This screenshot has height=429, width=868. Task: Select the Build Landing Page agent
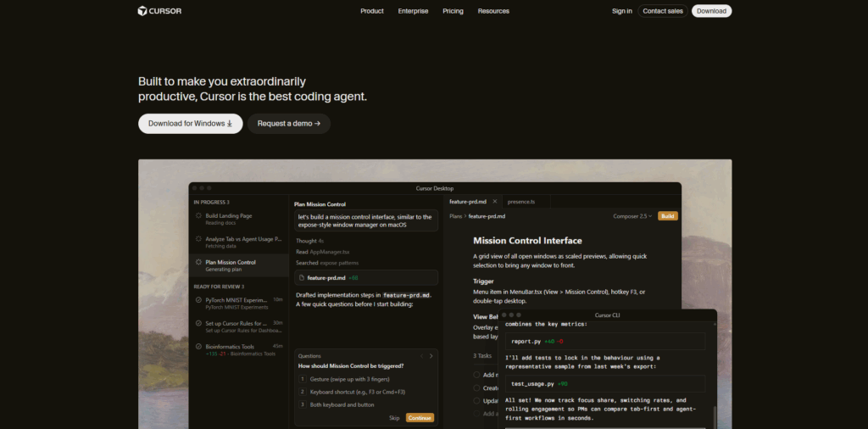pos(238,220)
